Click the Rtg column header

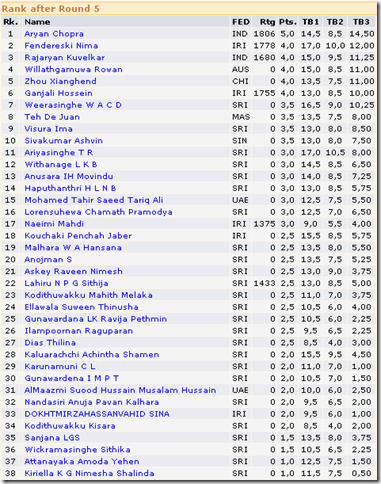coord(267,22)
